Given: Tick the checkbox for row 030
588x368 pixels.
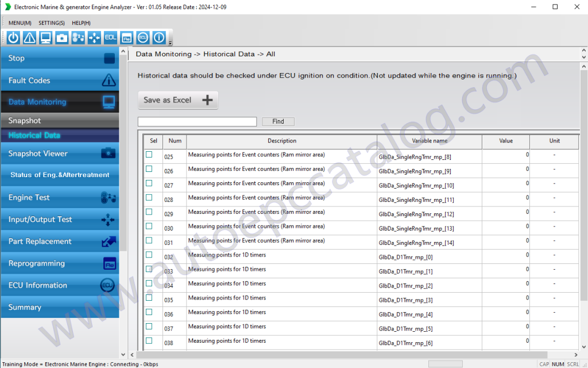Looking at the screenshot, I should coord(149,226).
